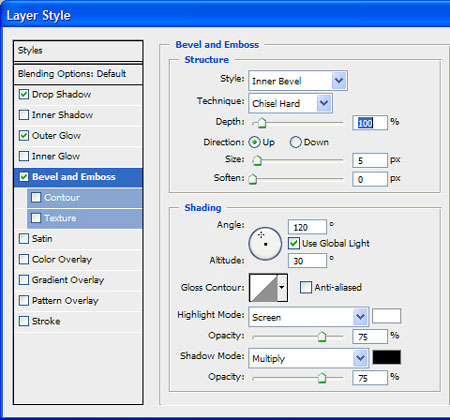Enable Anti-aliased gloss contour option
Image resolution: width=450 pixels, height=420 pixels.
(306, 287)
